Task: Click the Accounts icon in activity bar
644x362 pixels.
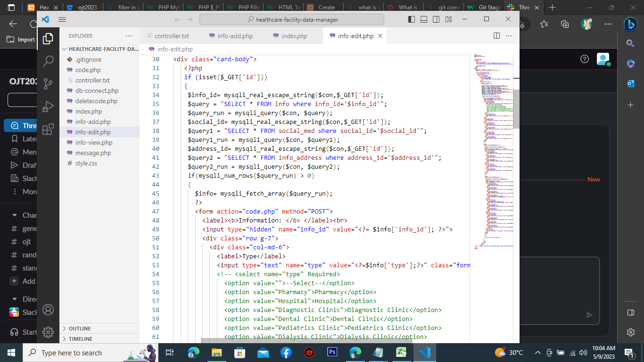Action: tap(48, 310)
